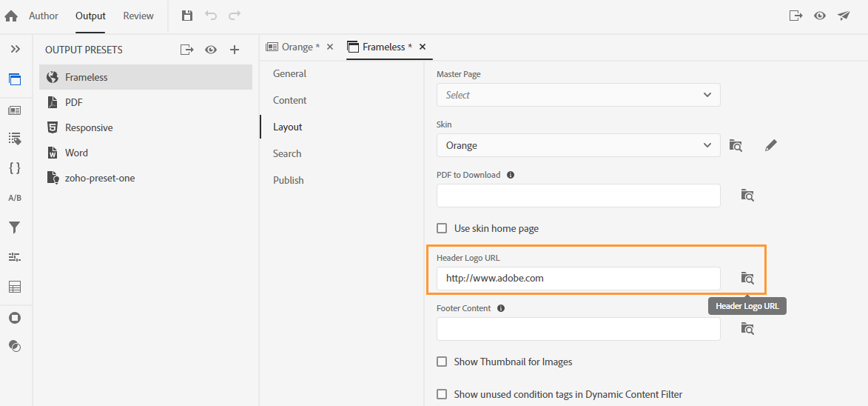Image resolution: width=868 pixels, height=406 pixels.
Task: Switch to the Review tab
Action: [138, 16]
